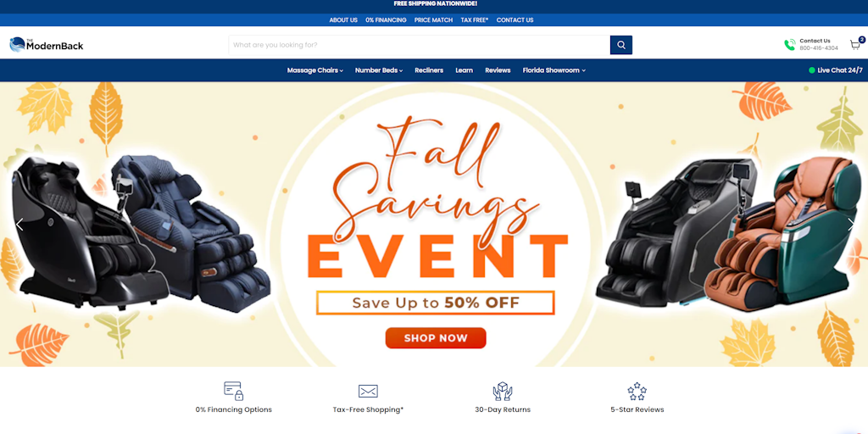868x434 pixels.
Task: Advance to next banner slide arrow
Action: [851, 224]
